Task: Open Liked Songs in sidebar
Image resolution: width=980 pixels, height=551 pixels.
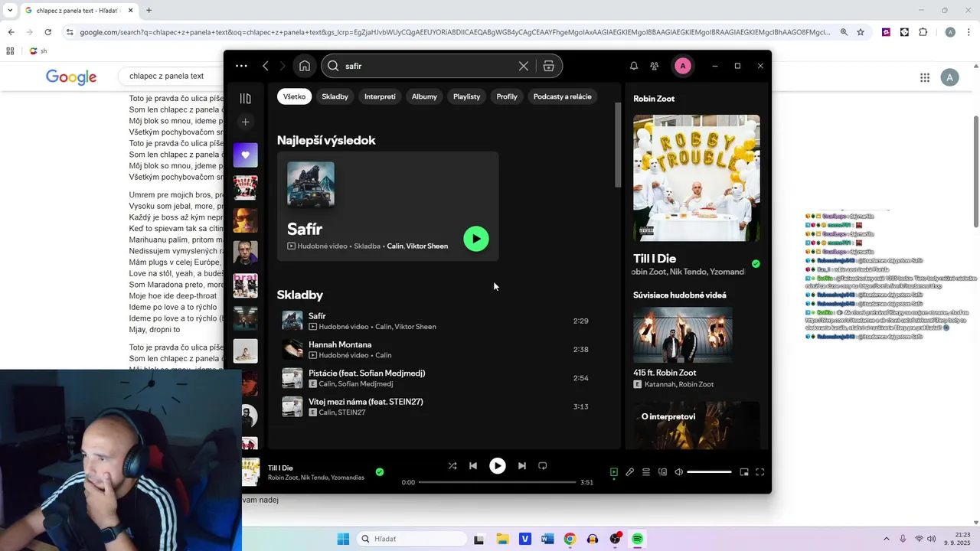Action: point(245,155)
